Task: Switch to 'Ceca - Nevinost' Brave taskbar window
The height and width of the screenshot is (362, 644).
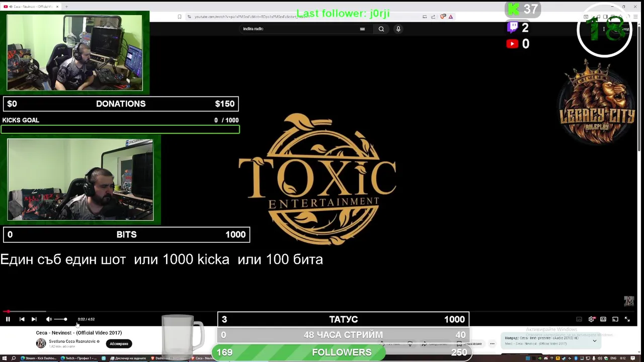Action: pos(204,358)
